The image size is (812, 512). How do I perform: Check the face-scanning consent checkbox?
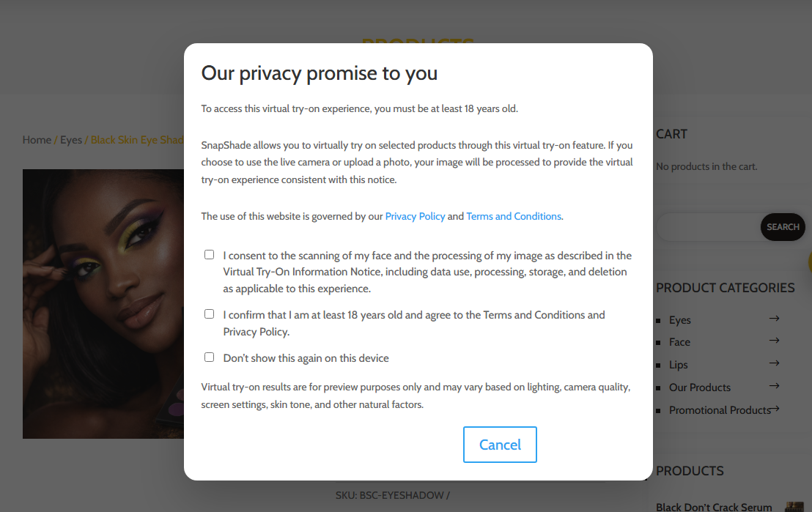coord(209,254)
